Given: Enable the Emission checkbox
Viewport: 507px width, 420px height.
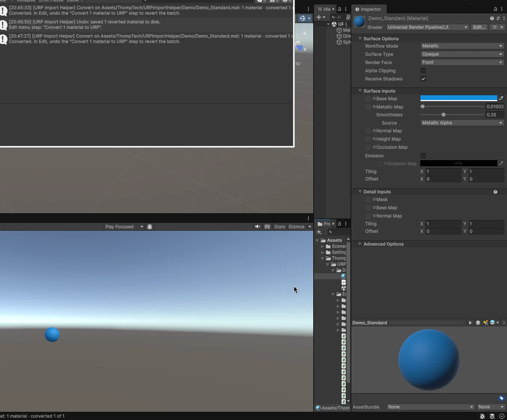Looking at the screenshot, I should (423, 156).
